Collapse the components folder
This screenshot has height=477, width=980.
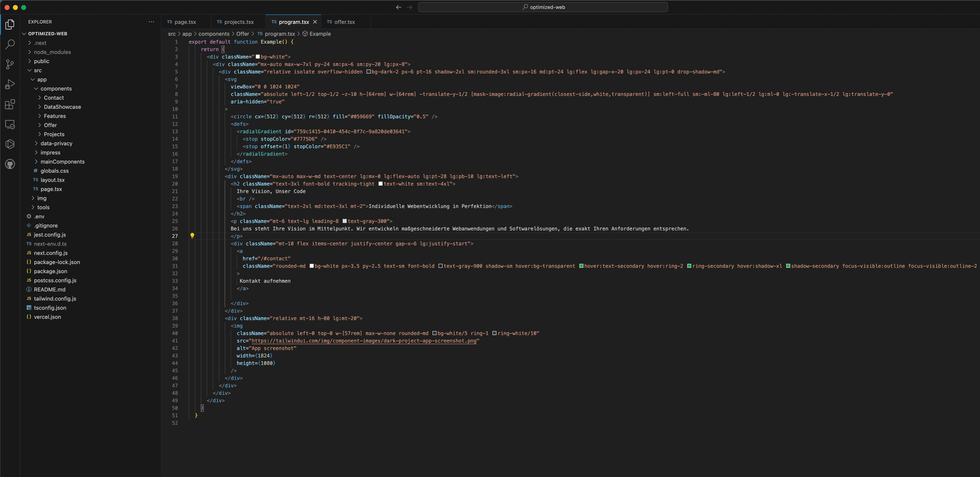[x=90, y=89]
